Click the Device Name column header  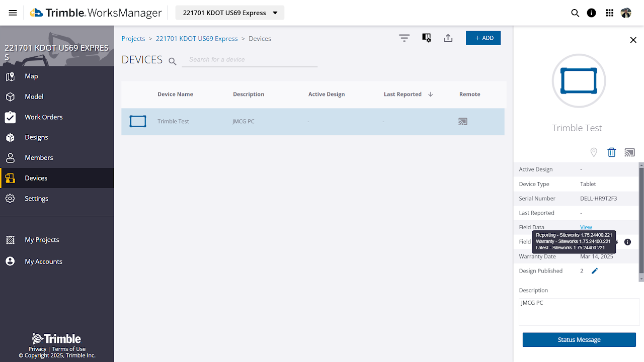pyautogui.click(x=175, y=95)
